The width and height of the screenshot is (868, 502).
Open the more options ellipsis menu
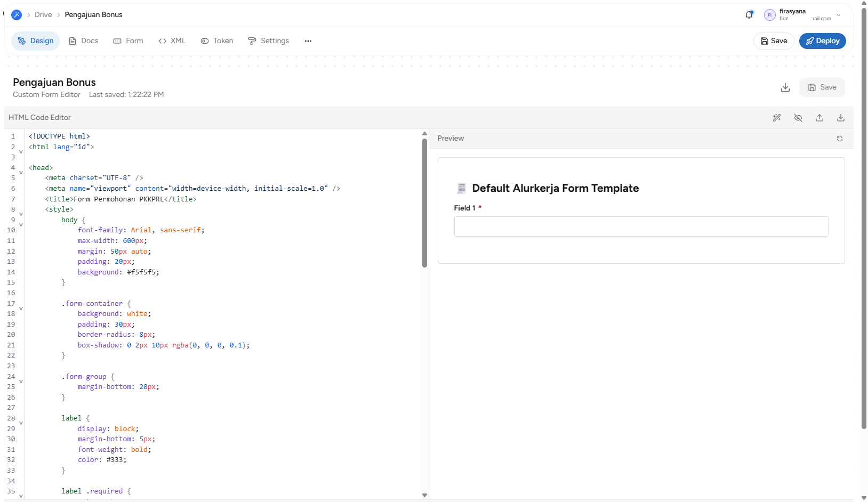pyautogui.click(x=308, y=41)
